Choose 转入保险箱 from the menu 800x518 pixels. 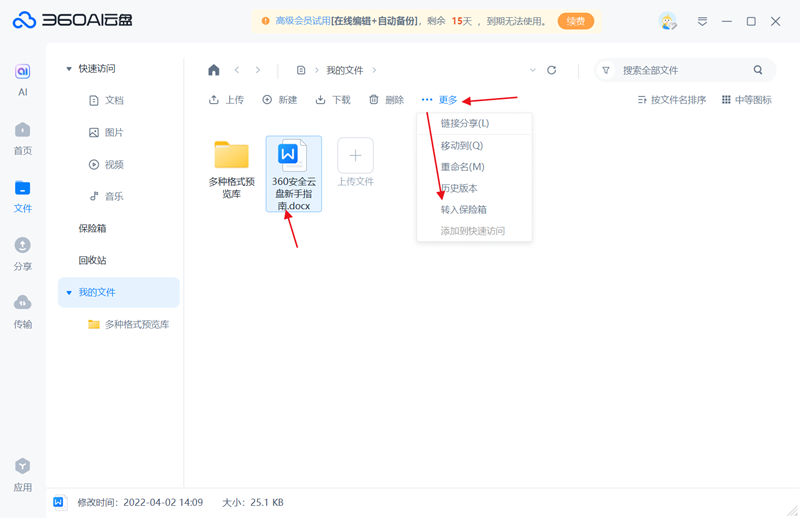(x=474, y=210)
